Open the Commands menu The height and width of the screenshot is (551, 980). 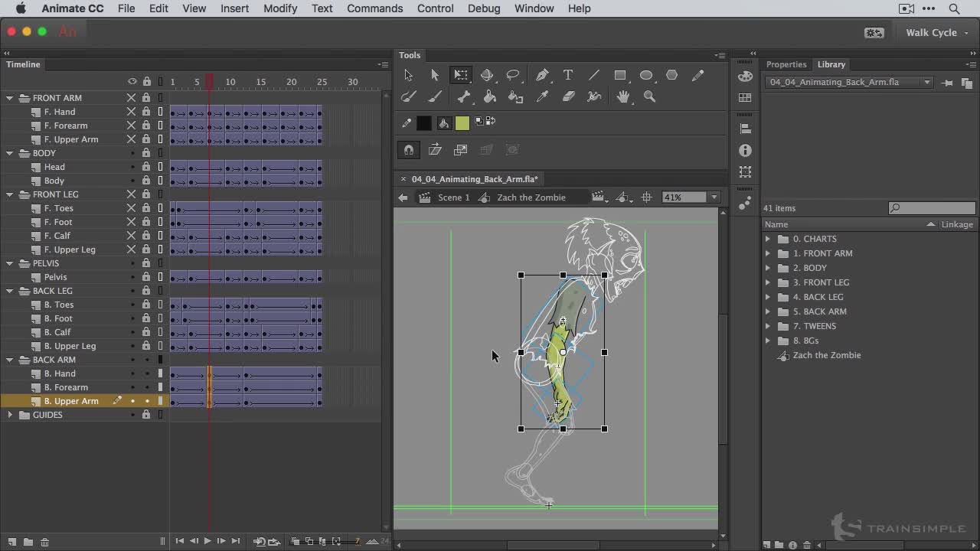point(374,8)
